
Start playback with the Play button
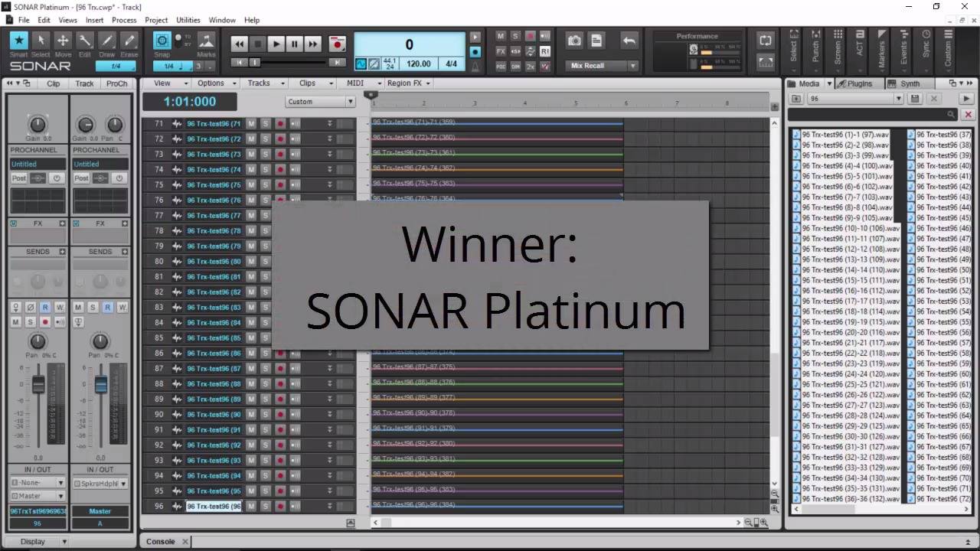coord(276,44)
